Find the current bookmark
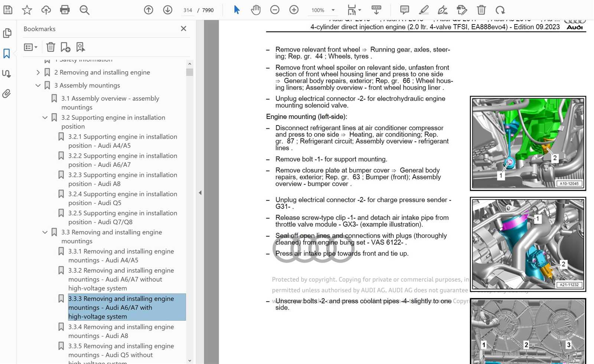Image resolution: width=594 pixels, height=364 pixels. (81, 47)
